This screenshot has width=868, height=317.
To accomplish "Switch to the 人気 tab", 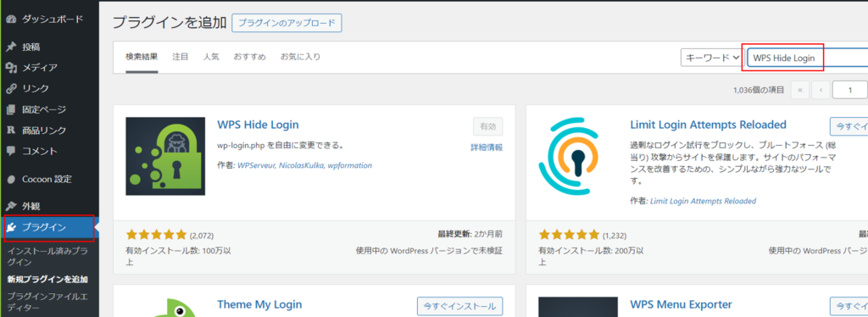I will [x=211, y=57].
